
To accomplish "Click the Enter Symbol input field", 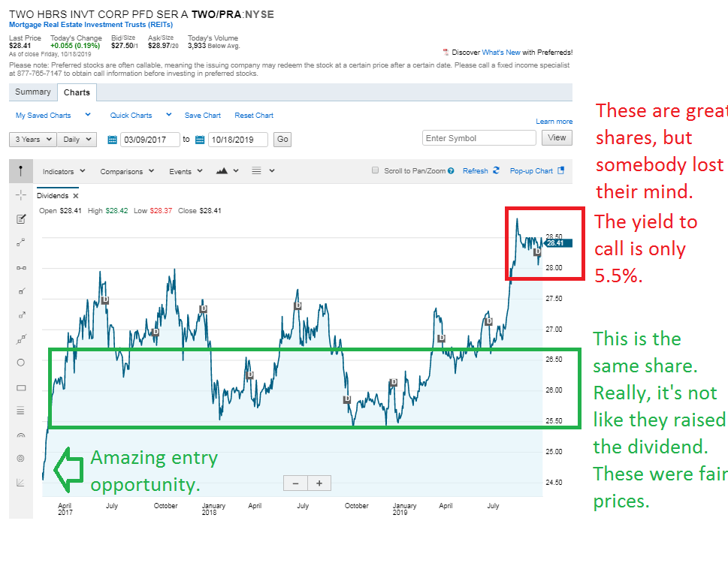I will [479, 138].
